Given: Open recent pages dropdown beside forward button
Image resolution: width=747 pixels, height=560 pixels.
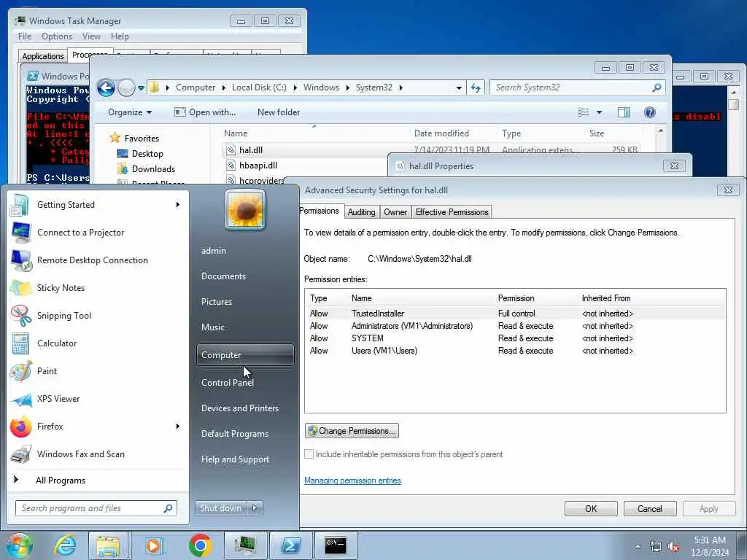Looking at the screenshot, I should click(141, 88).
